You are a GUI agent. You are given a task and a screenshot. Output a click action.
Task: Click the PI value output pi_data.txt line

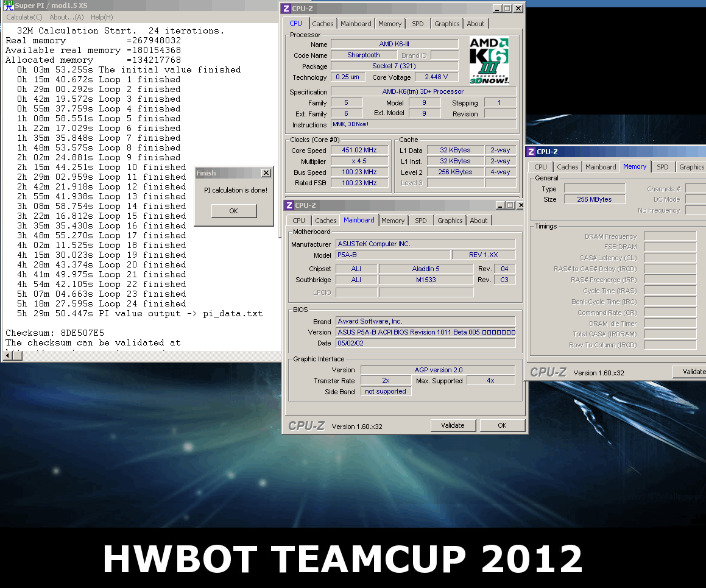(139, 313)
